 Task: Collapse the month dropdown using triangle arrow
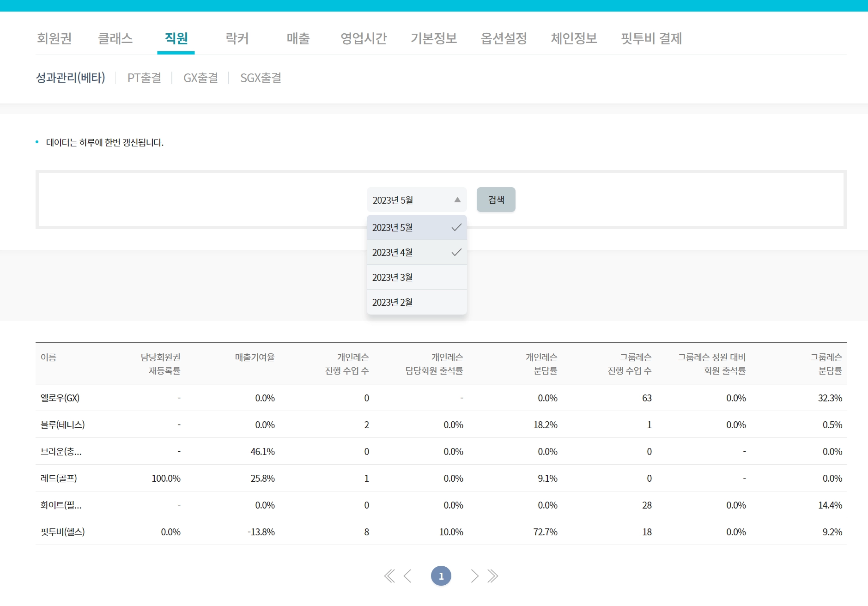click(x=457, y=200)
